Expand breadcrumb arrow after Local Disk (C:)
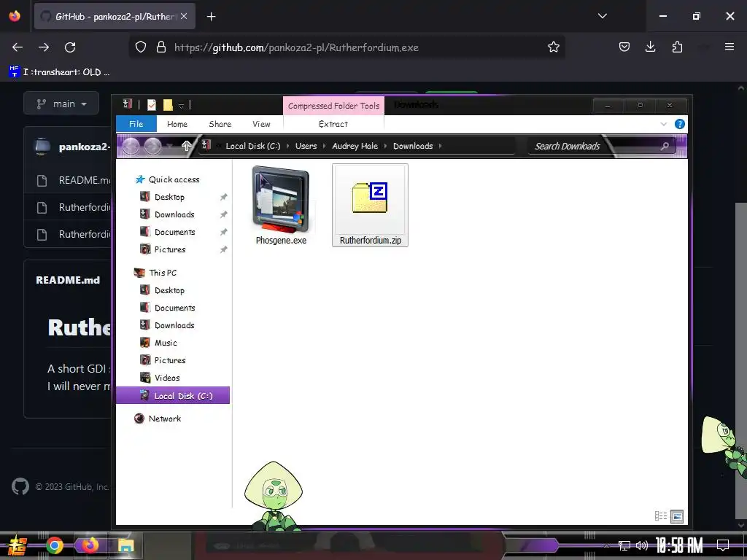 (x=287, y=146)
